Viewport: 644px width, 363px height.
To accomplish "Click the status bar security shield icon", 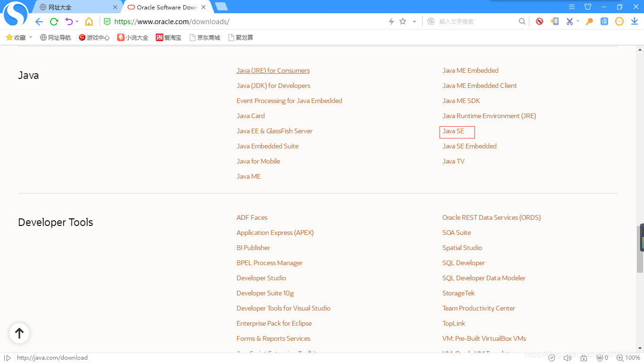I will 551,358.
